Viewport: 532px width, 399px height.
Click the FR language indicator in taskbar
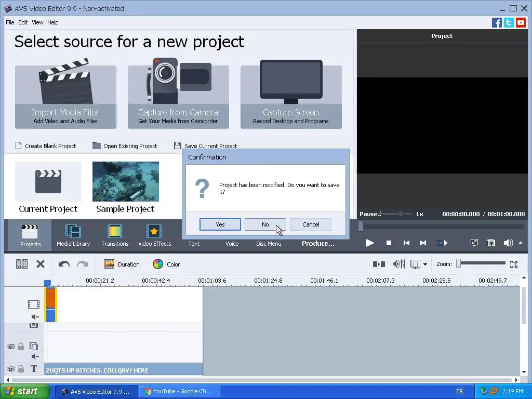coord(459,392)
